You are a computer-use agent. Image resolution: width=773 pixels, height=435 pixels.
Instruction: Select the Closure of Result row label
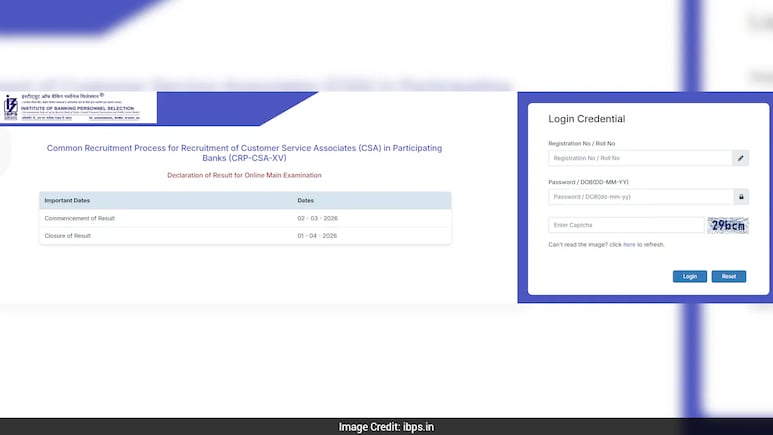point(68,235)
